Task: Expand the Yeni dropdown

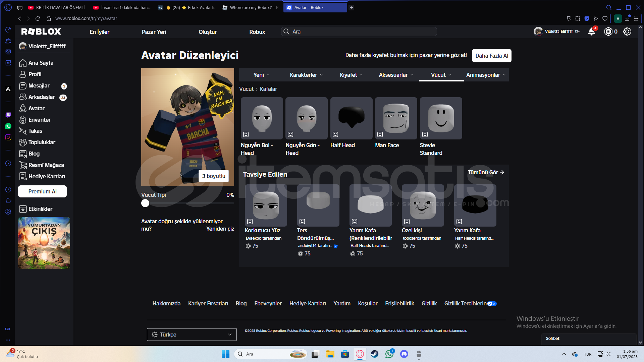Action: point(261,75)
